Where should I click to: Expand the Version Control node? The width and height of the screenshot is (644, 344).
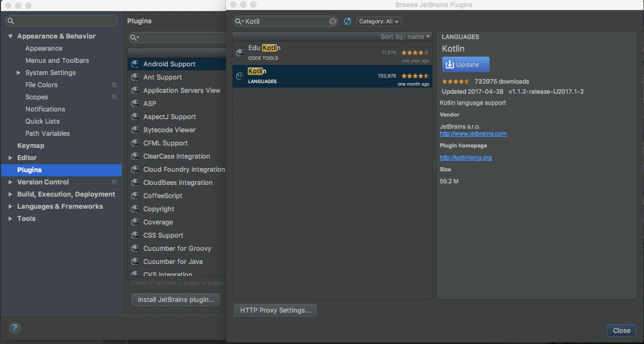pyautogui.click(x=10, y=182)
